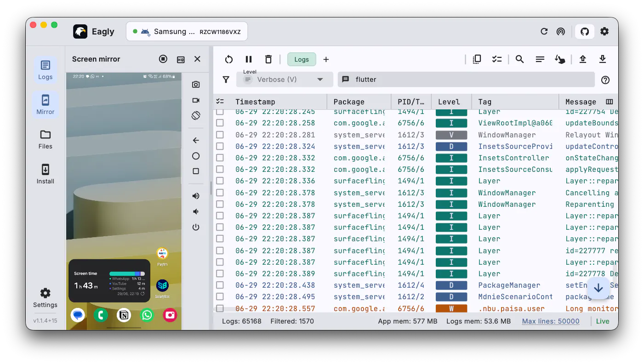644x364 pixels.
Task: Open filter help question-mark icon
Action: [x=605, y=80]
